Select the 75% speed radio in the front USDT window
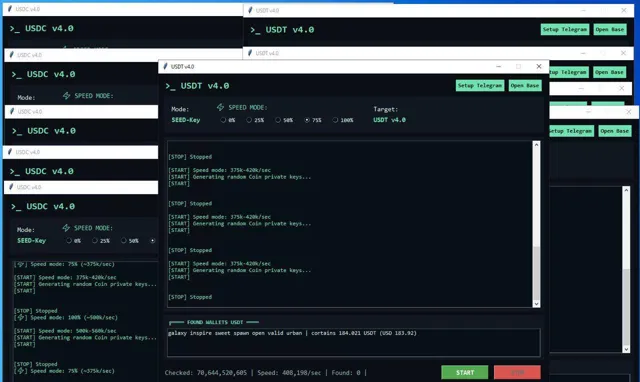The image size is (640, 382). coord(307,120)
